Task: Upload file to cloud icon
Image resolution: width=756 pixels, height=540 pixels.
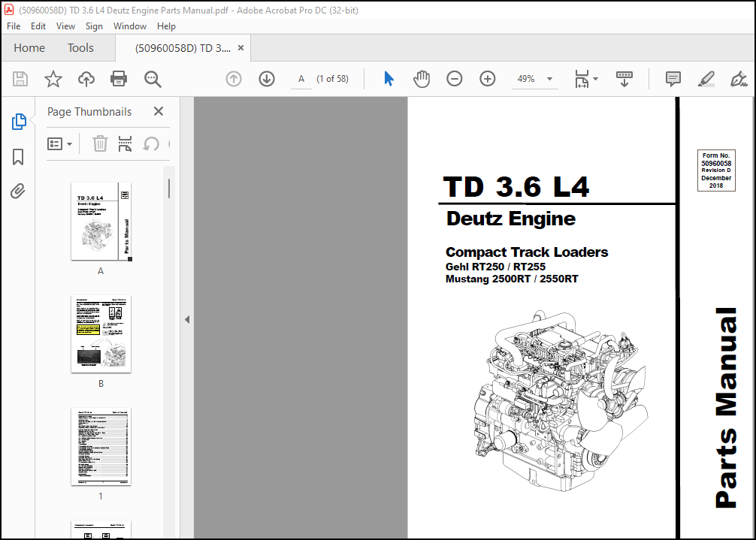Action: pyautogui.click(x=86, y=79)
